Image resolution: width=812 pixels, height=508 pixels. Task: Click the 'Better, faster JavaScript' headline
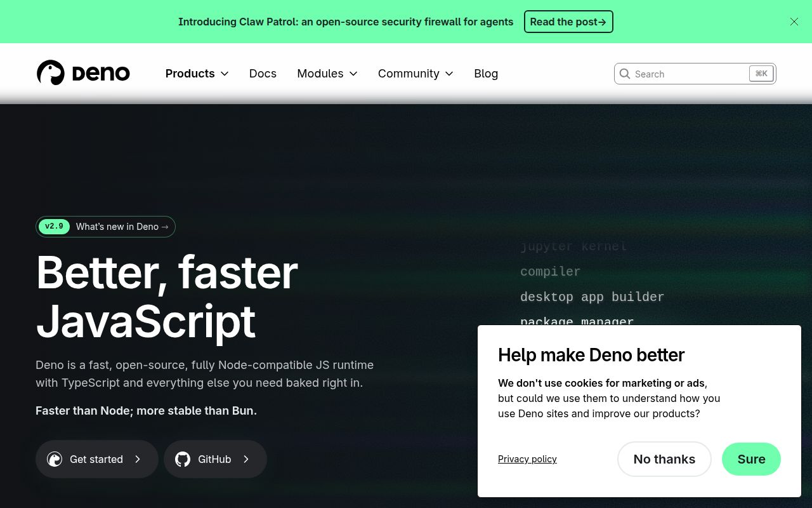(167, 297)
